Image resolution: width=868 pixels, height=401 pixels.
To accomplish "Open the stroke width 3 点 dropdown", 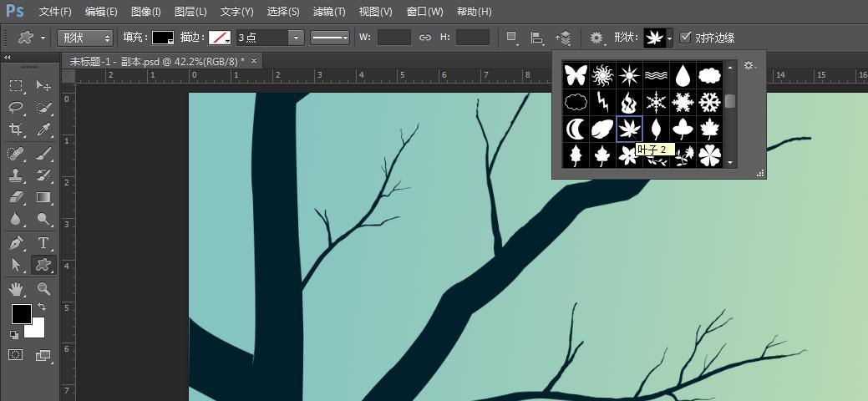I will pos(297,38).
